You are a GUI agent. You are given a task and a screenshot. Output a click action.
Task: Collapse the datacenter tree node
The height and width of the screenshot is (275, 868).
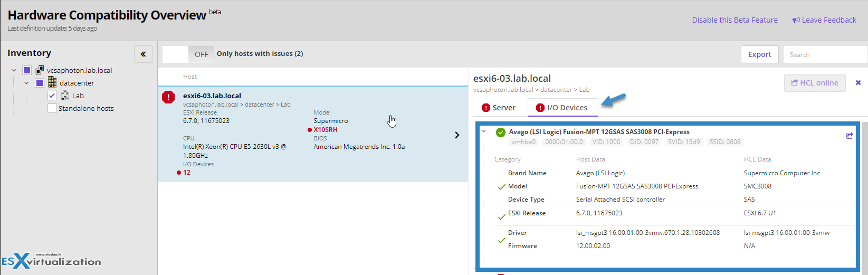pos(26,82)
